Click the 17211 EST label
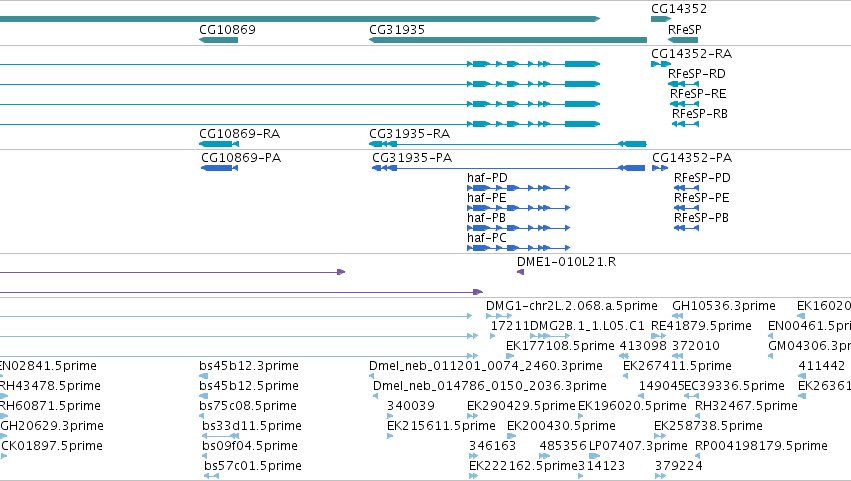The width and height of the screenshot is (851, 481). point(510,326)
